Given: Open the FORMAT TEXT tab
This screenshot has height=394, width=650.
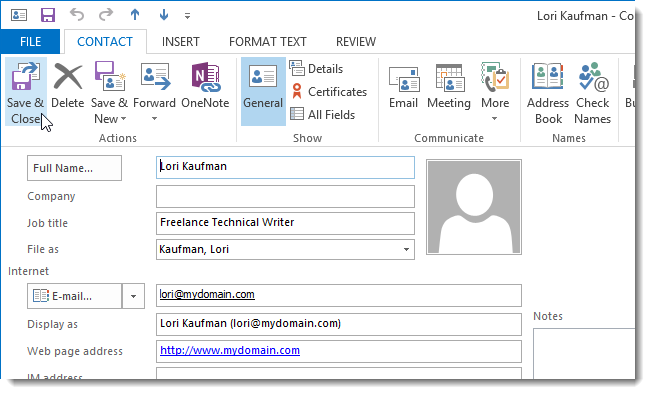Looking at the screenshot, I should pyautogui.click(x=268, y=41).
